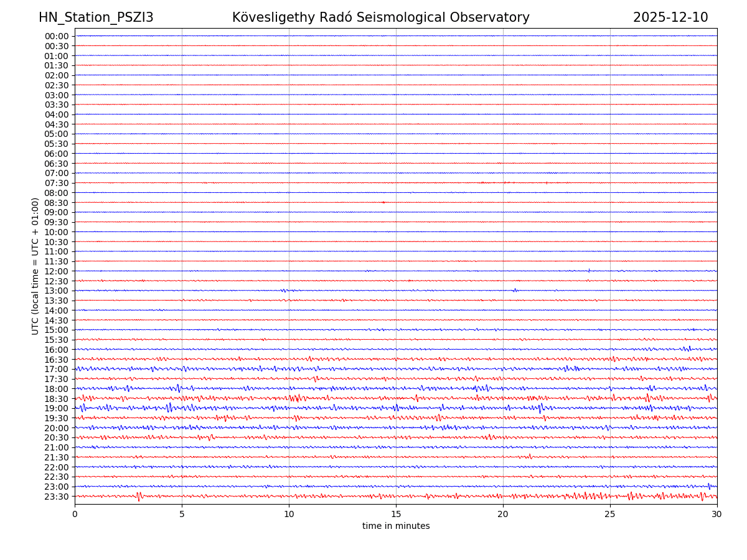Select the 07:30 row time label

coord(56,183)
